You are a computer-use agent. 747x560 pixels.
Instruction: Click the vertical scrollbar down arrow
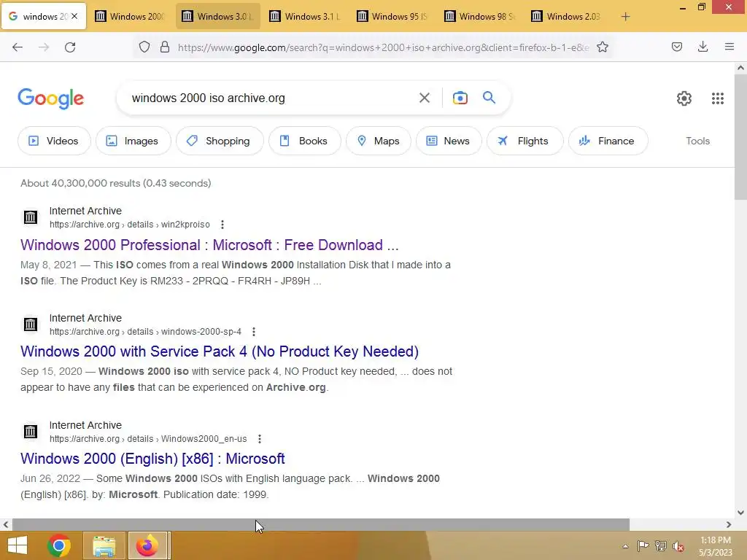click(x=740, y=513)
